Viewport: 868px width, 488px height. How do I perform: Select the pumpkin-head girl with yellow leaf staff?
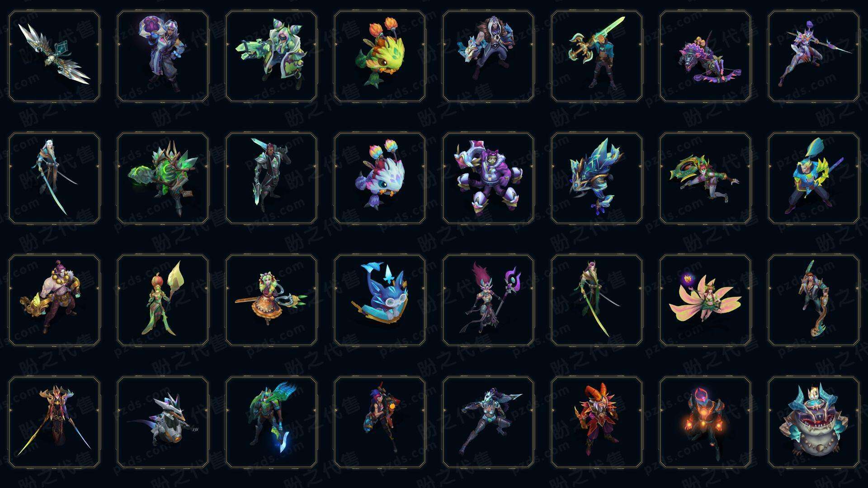163,300
